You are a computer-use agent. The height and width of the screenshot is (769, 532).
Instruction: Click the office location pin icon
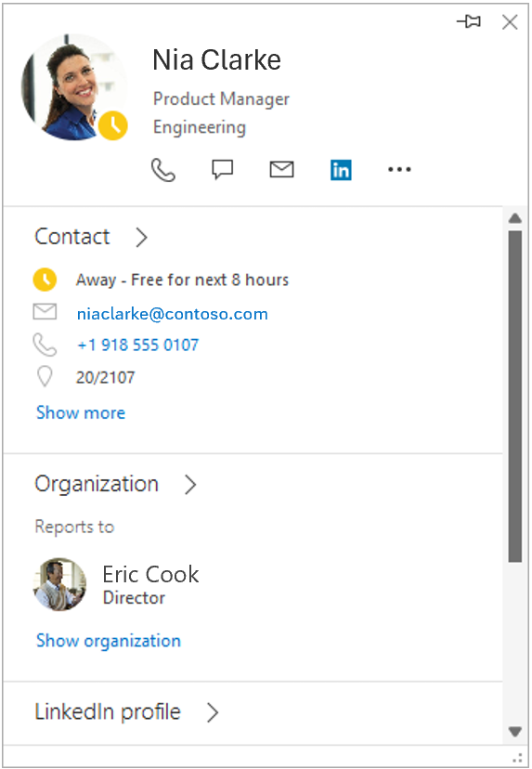point(45,377)
